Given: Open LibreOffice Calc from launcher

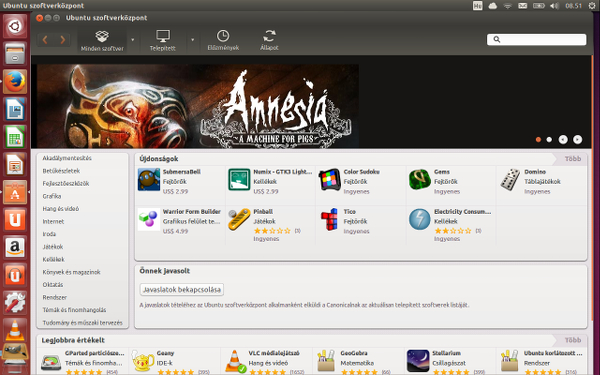Looking at the screenshot, I should [15, 137].
